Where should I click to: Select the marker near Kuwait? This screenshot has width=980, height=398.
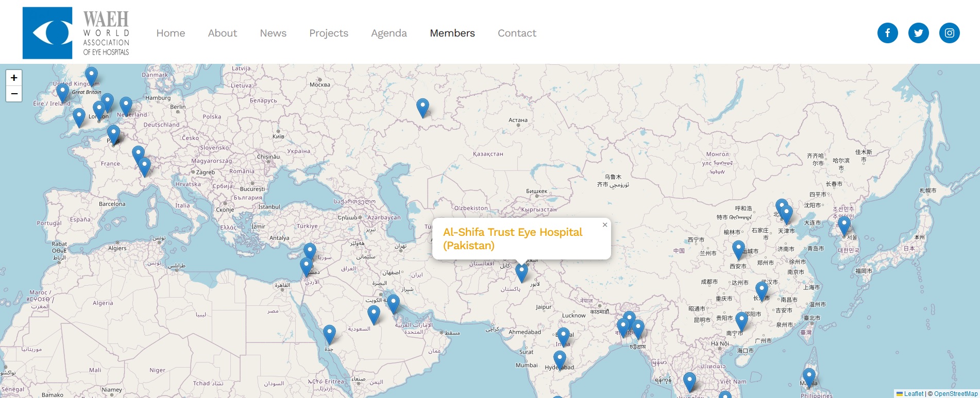click(393, 304)
